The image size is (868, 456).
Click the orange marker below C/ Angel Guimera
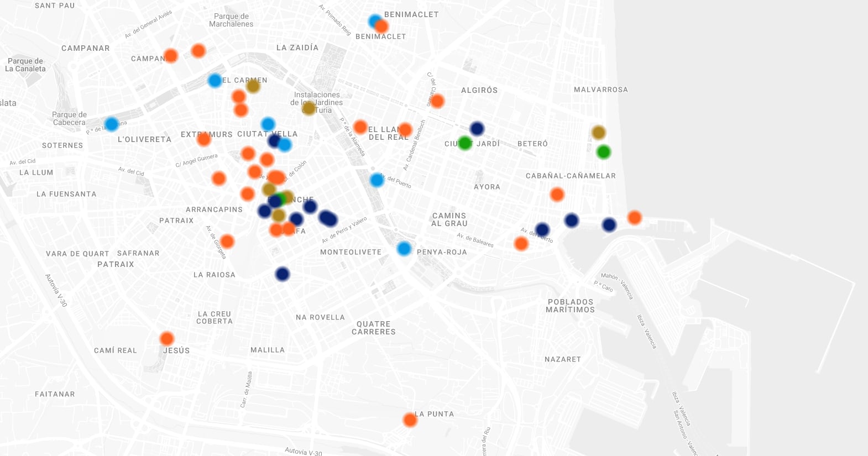tap(219, 179)
